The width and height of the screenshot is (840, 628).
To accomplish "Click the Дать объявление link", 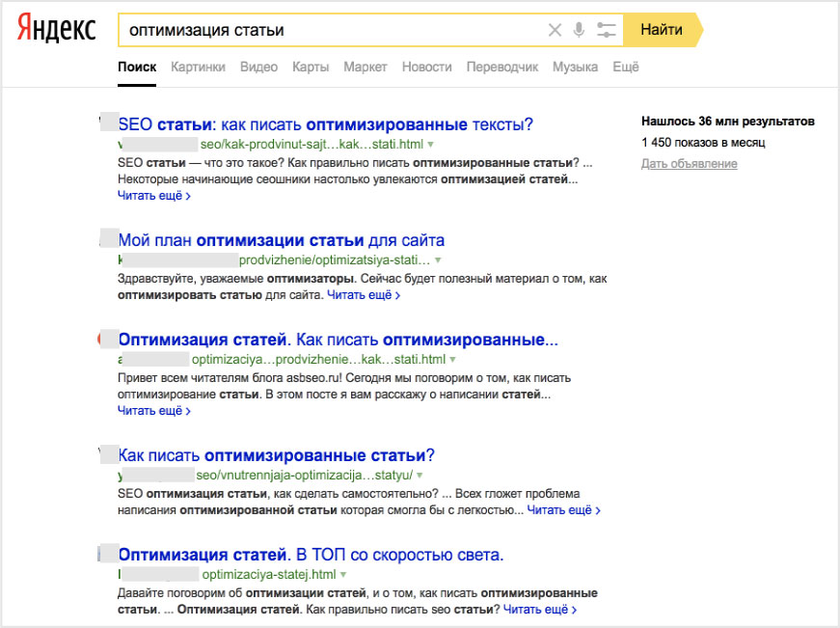I will pos(690,163).
